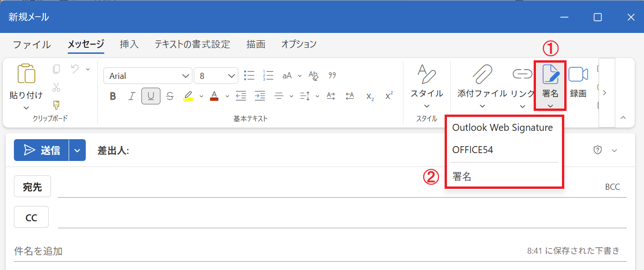Screen dimensions: 644x270
Task: Click the 宛先 recipients button
Action: pos(32,186)
